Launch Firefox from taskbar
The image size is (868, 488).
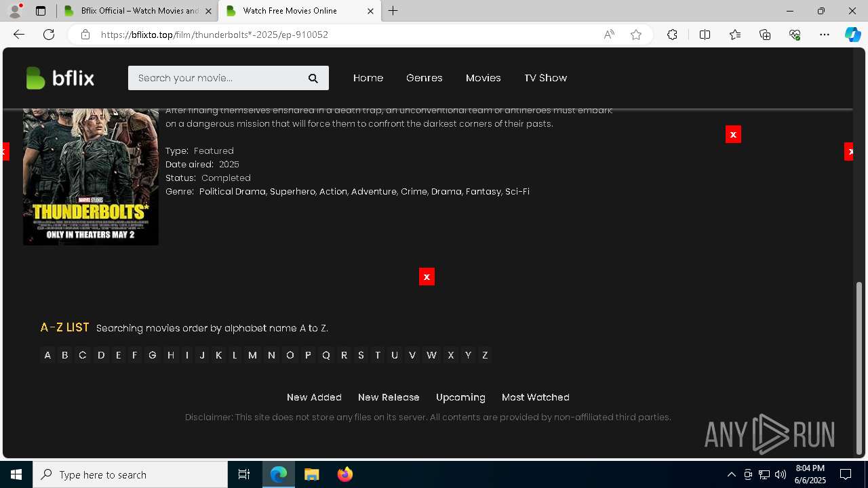point(345,474)
